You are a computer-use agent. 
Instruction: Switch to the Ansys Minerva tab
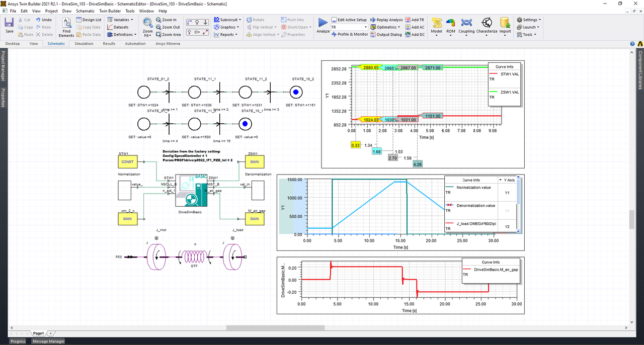pyautogui.click(x=168, y=44)
